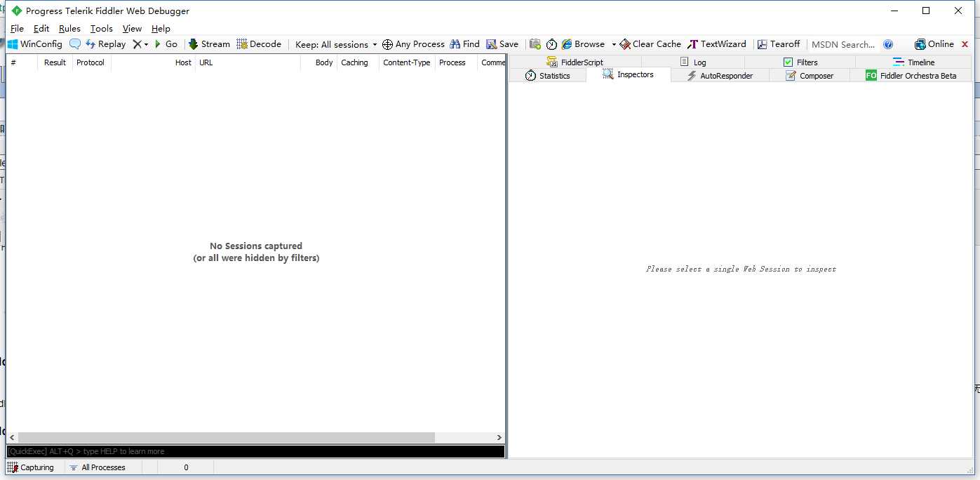The image size is (980, 480).
Task: Click Go to resume breakpoints
Action: click(x=166, y=44)
